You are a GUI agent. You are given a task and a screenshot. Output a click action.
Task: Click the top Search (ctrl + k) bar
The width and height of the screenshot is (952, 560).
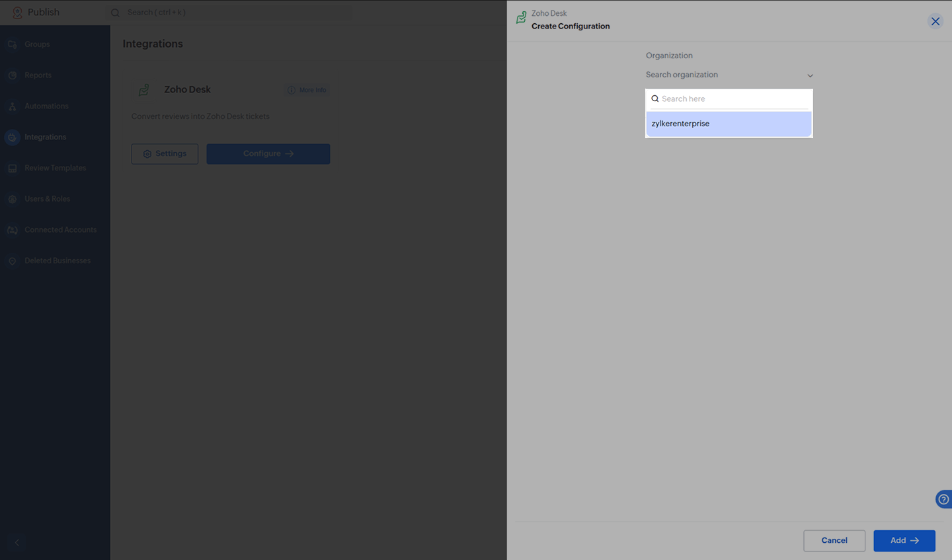click(x=229, y=13)
